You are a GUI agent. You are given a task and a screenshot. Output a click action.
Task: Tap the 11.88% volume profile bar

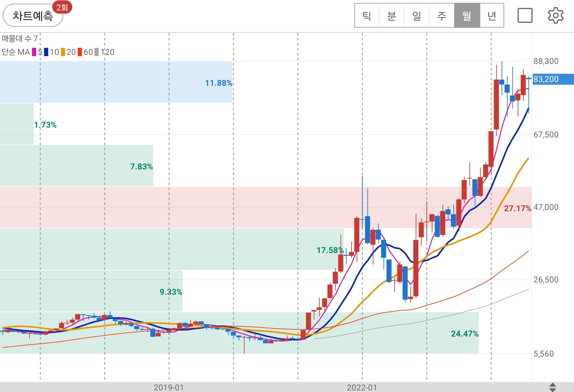coord(116,82)
